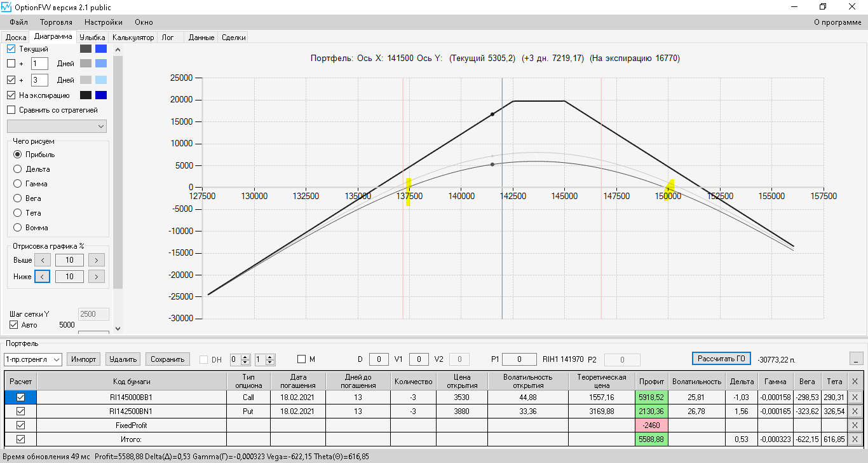Enable the +1 Дней curve checkbox
Image resolution: width=868 pixels, height=463 pixels.
[x=11, y=63]
